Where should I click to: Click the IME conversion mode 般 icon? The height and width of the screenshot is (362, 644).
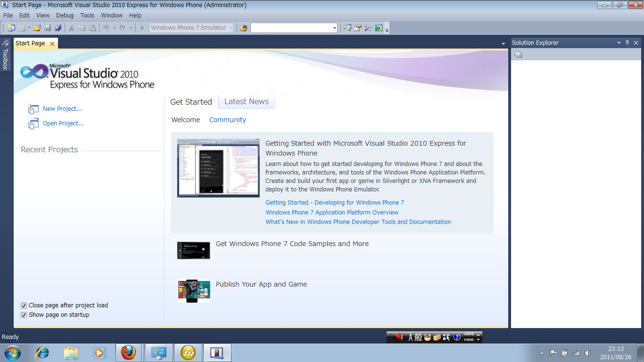point(418,337)
